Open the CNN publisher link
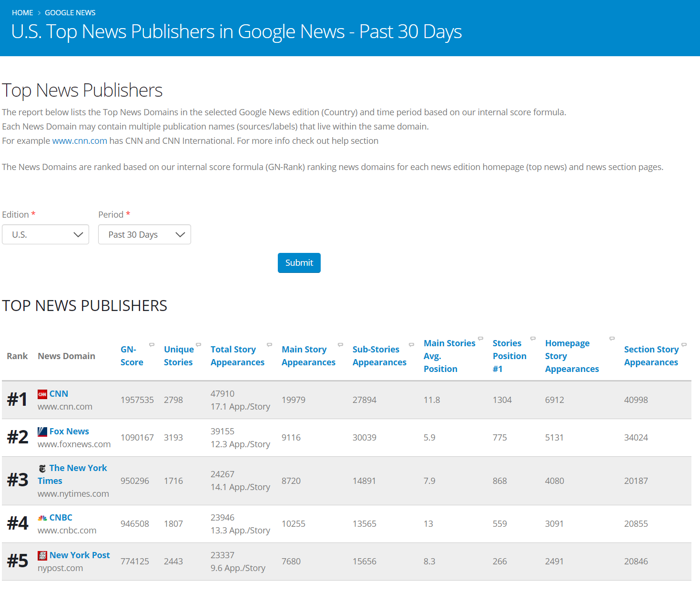The width and height of the screenshot is (700, 592). click(x=59, y=394)
